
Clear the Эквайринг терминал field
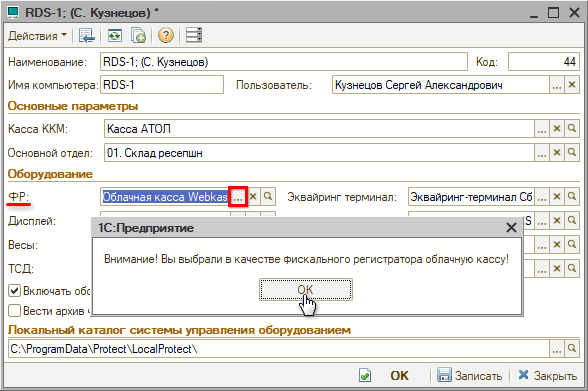(557, 197)
